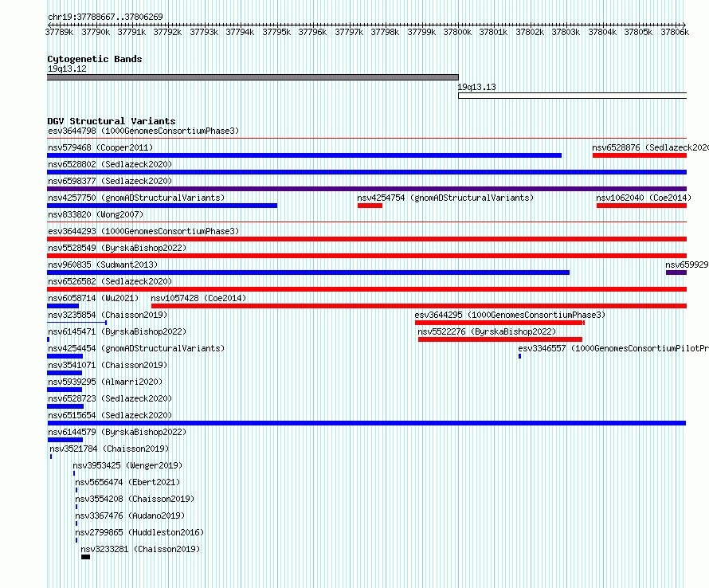709x588 pixels.
Task: Open the DGV Structural Variants track title
Action: click(112, 121)
